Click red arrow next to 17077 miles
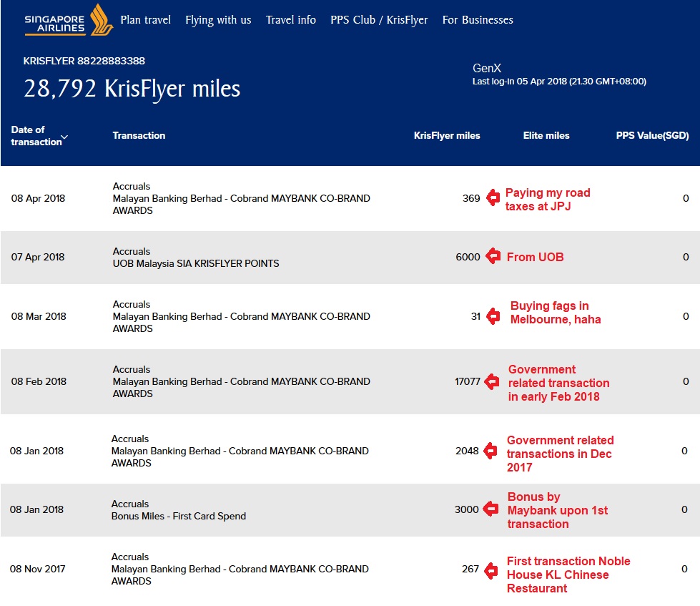The height and width of the screenshot is (606, 700). (x=491, y=382)
